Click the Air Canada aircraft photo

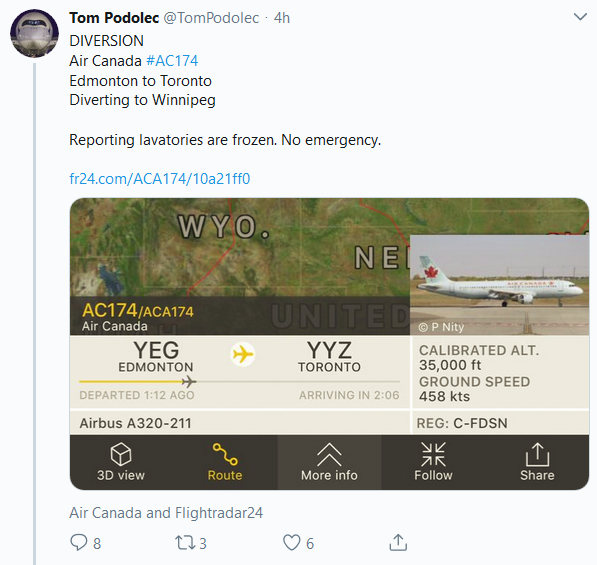click(500, 285)
